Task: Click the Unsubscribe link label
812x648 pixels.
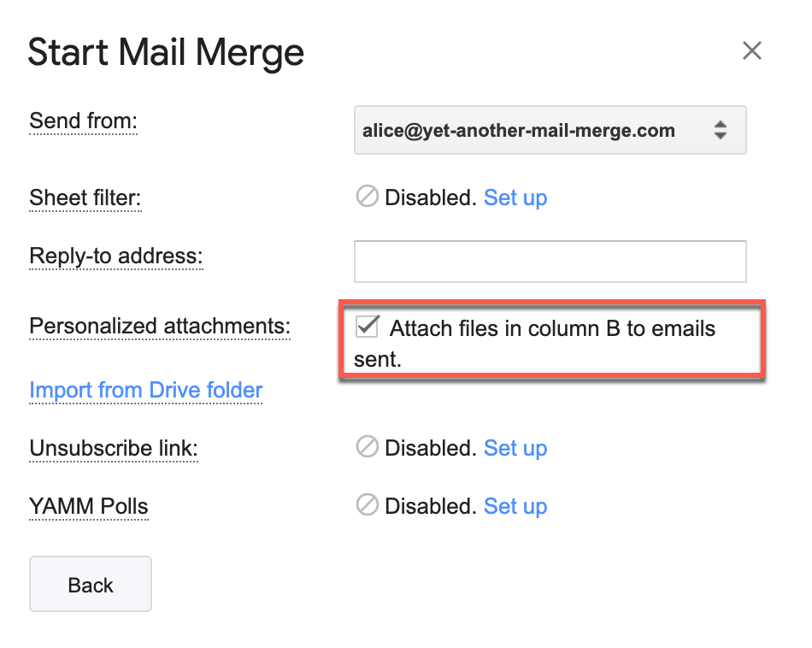Action: [x=113, y=447]
